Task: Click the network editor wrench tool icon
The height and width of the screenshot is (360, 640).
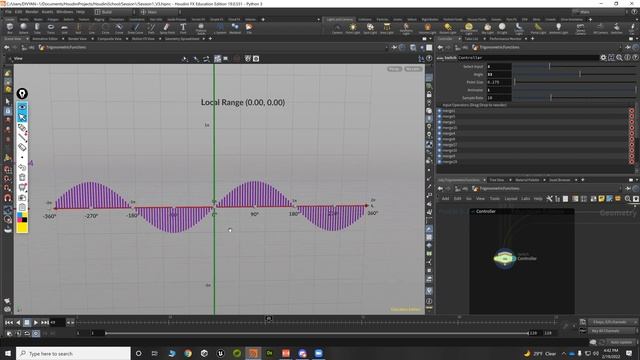Action: [x=549, y=199]
